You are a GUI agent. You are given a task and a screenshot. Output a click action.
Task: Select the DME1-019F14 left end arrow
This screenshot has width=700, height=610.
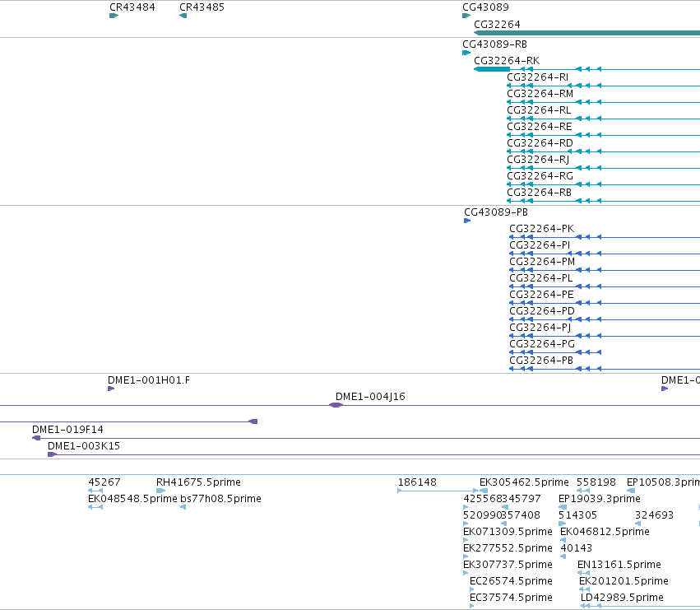tap(36, 438)
